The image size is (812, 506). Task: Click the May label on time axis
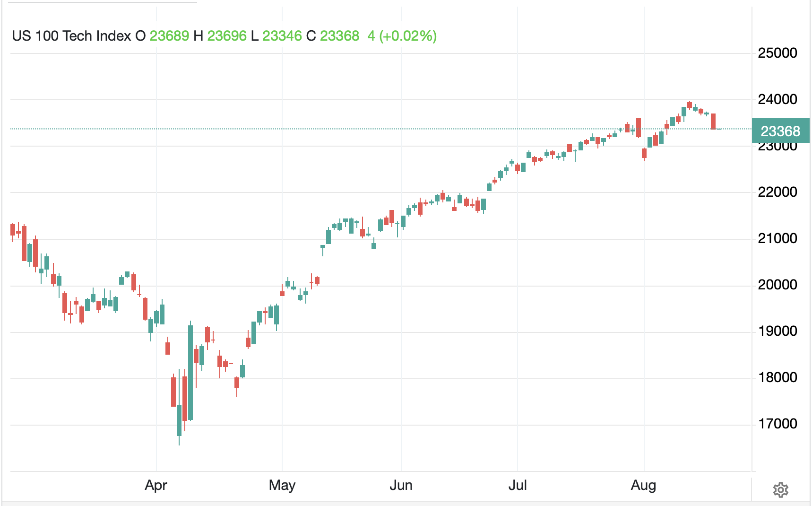[x=282, y=485]
